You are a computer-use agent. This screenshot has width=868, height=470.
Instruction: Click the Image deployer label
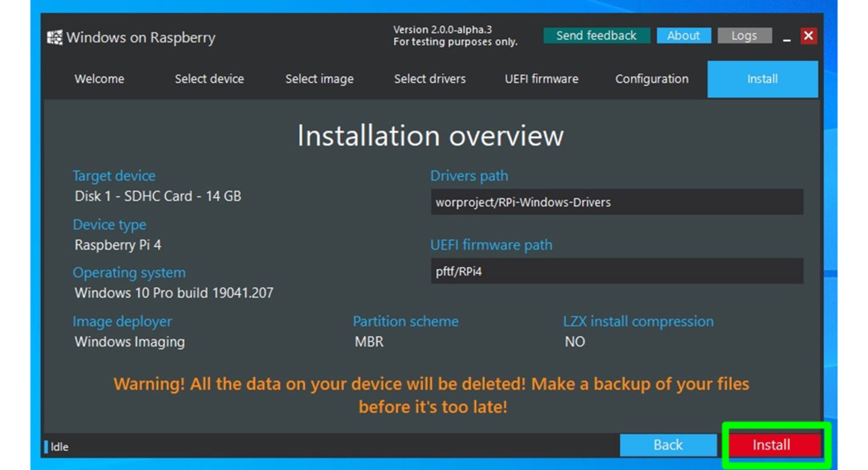point(123,321)
